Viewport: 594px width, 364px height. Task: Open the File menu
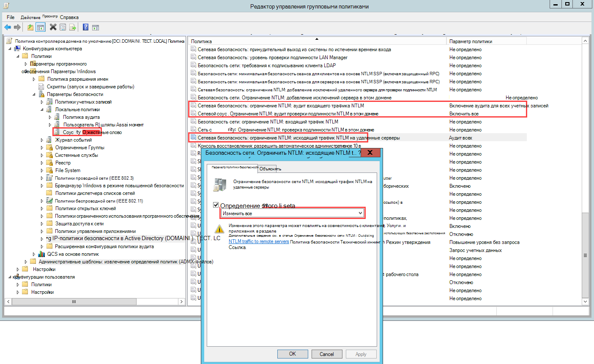pos(11,17)
